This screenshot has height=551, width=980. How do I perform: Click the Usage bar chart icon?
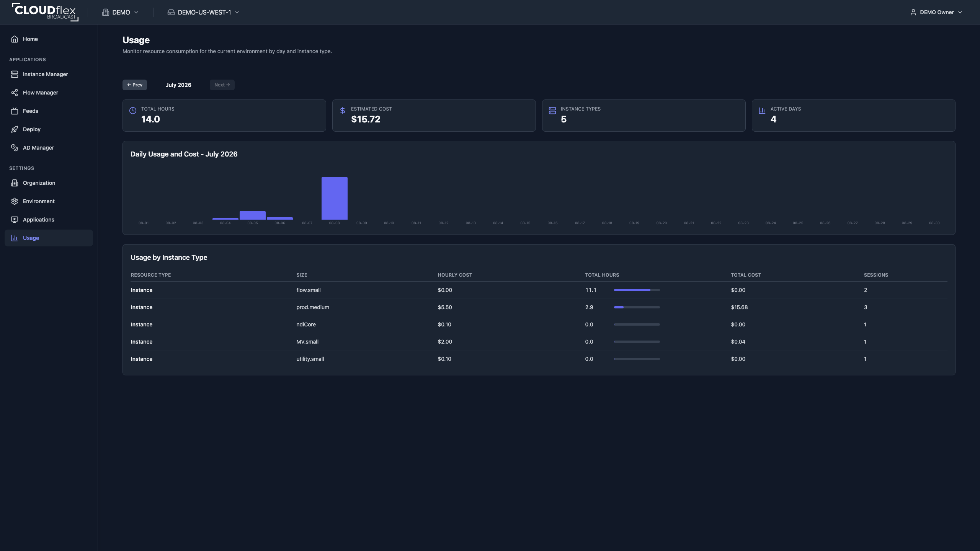pyautogui.click(x=15, y=238)
